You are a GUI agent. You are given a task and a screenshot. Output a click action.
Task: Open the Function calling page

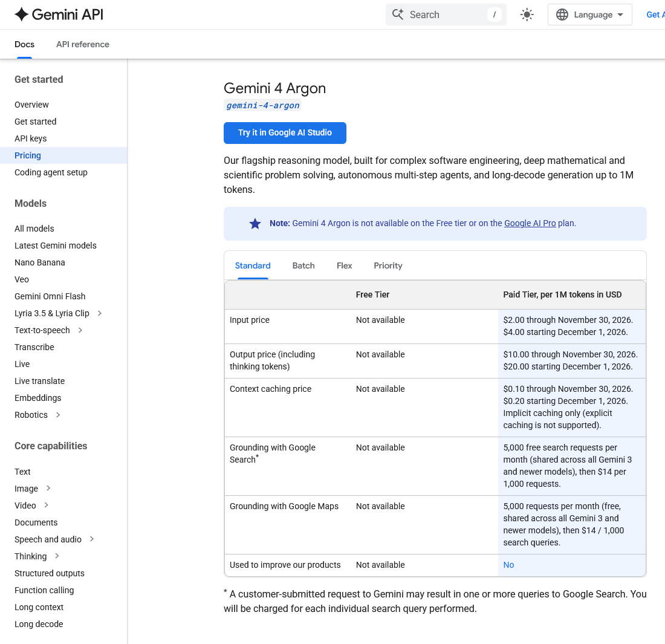click(44, 590)
